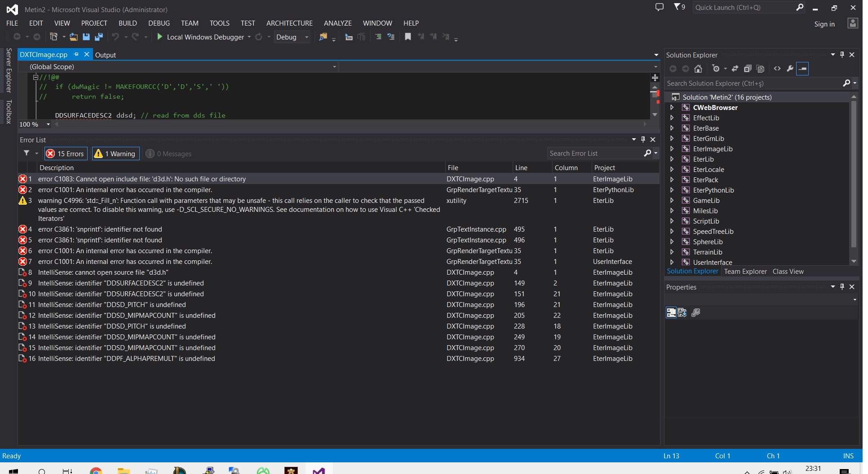Open the Find in Files toolbar icon
The image size is (868, 474).
(323, 37)
